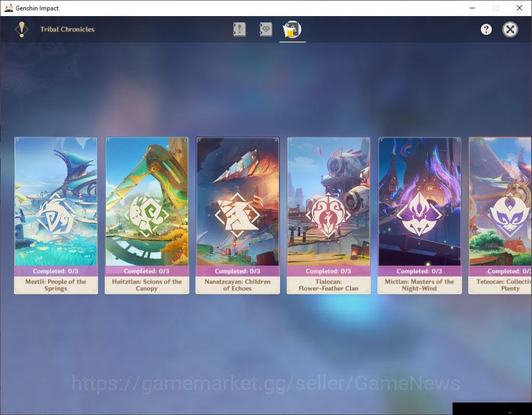532x415 pixels.
Task: Click the Teteocan tribe emblem icon
Action: (510, 215)
